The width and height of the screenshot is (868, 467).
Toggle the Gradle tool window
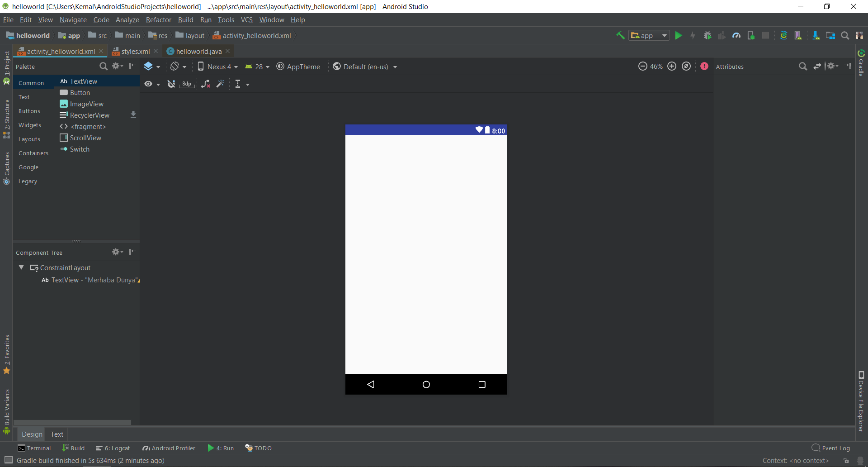point(861,63)
